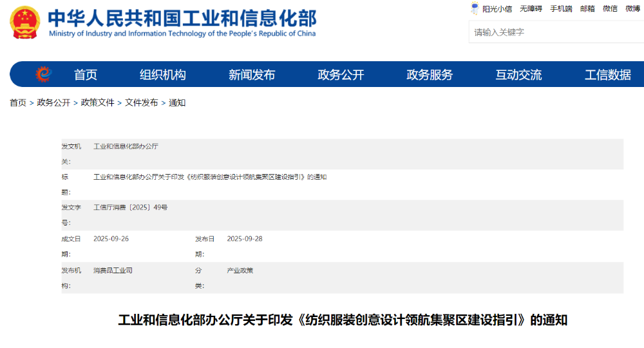Go to 政策文件 breadcrumb link
Image resolution: width=644 pixels, height=348 pixels.
coord(97,102)
